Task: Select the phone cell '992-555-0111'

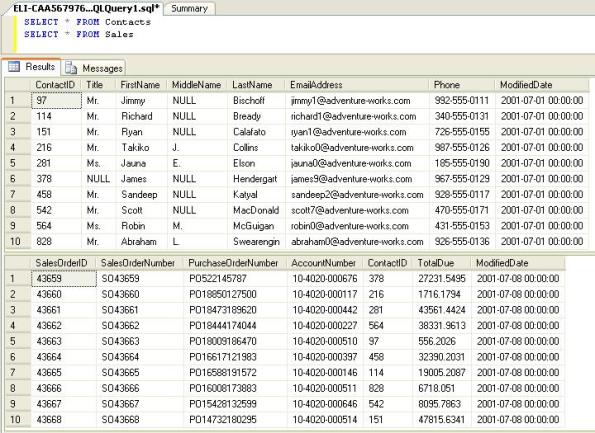Action: pyautogui.click(x=462, y=101)
